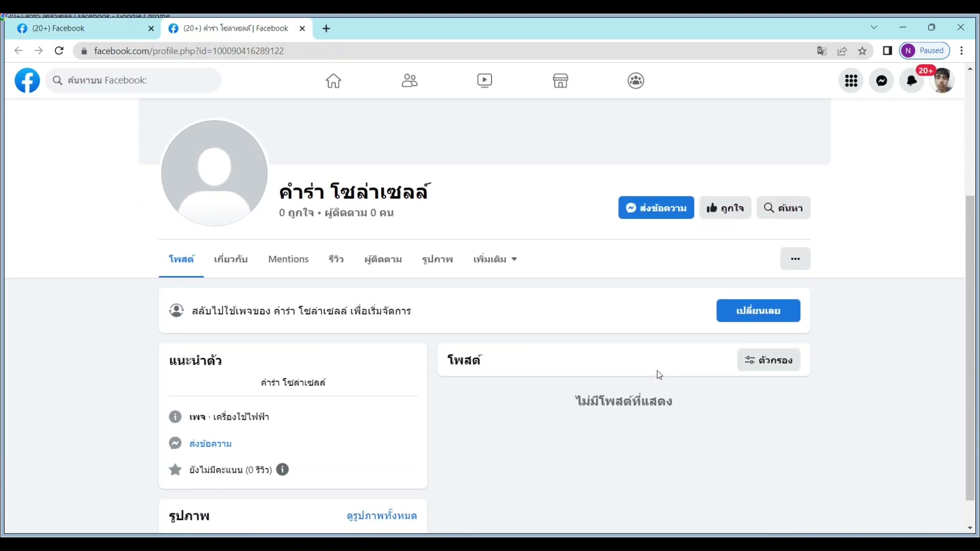Click the ส่งข้อความ message button
Screen dimensions: 980x551
click(x=656, y=208)
